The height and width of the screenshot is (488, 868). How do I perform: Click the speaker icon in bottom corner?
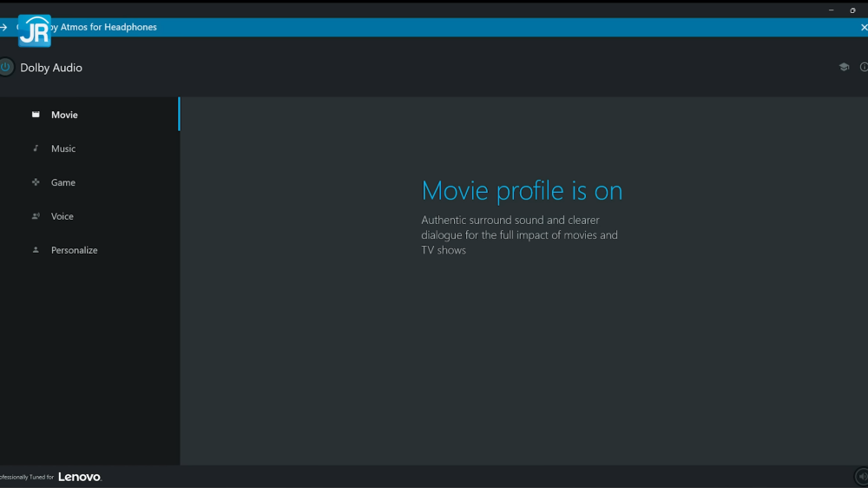pos(861,477)
